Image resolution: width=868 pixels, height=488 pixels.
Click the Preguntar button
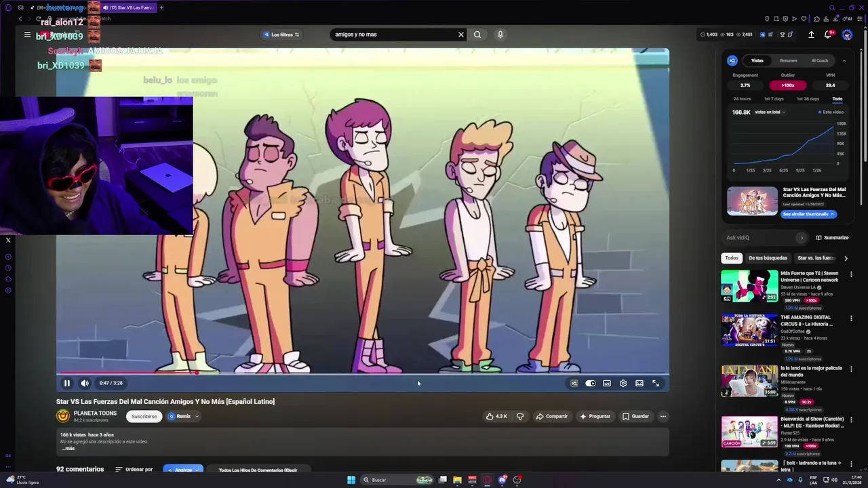[595, 416]
